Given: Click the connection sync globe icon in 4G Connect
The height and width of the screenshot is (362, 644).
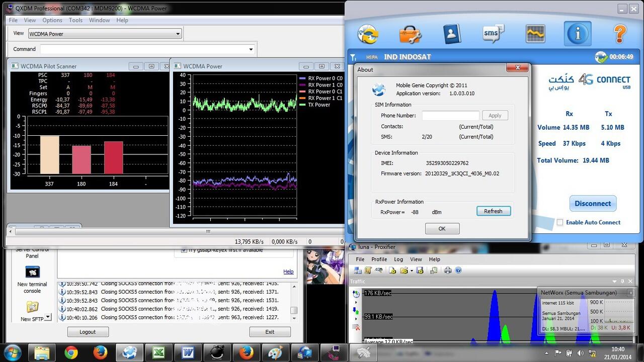Looking at the screenshot, I should pyautogui.click(x=368, y=34).
